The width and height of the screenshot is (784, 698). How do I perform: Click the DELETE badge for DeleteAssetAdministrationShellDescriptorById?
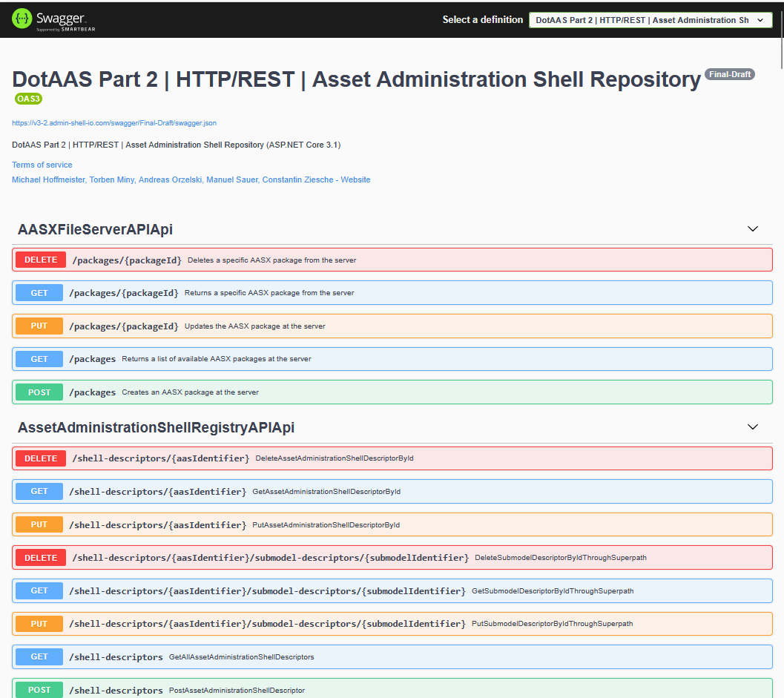tap(39, 458)
